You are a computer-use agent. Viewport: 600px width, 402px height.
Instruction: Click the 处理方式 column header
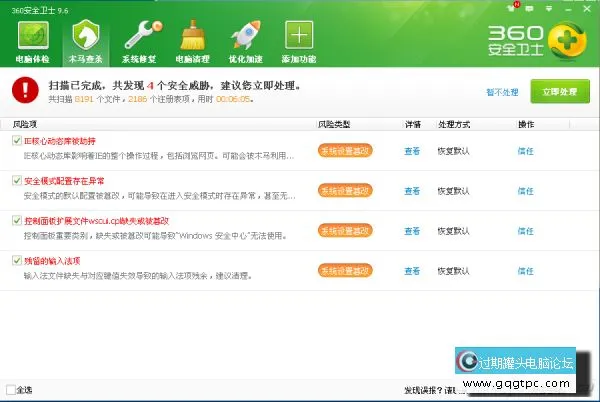click(x=454, y=124)
